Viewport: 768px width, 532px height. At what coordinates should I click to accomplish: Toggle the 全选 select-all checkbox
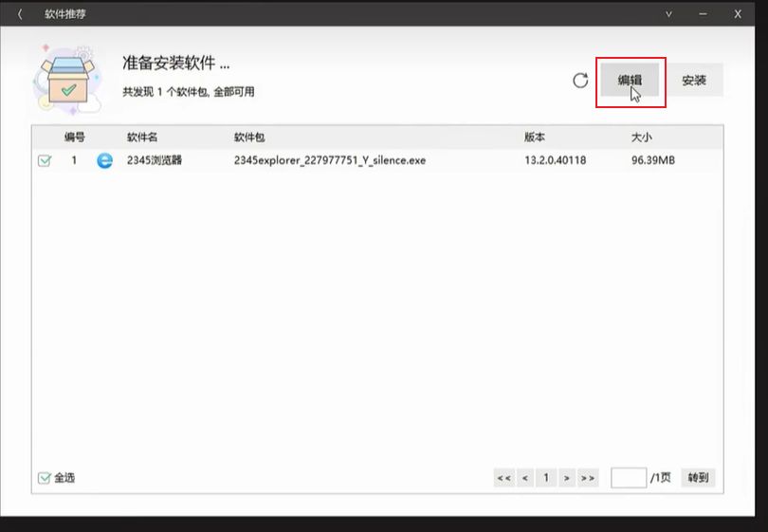tap(45, 478)
